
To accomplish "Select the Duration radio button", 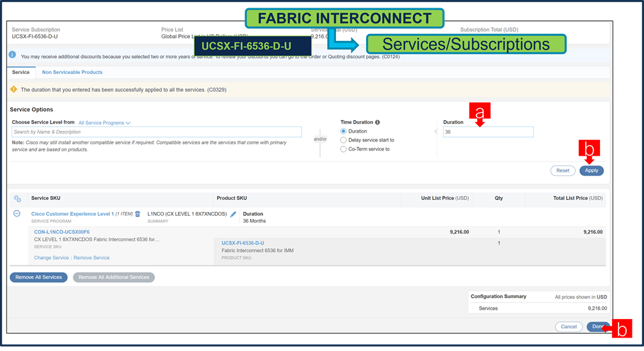I will tap(343, 131).
